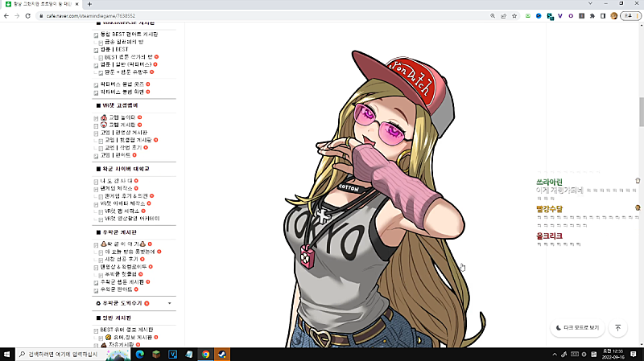
Task: Click the red new badge after 고멤 놀이터
Action: (139, 117)
